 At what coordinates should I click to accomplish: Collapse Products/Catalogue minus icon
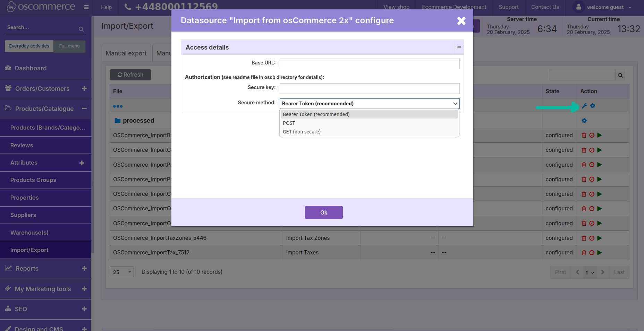tap(84, 109)
